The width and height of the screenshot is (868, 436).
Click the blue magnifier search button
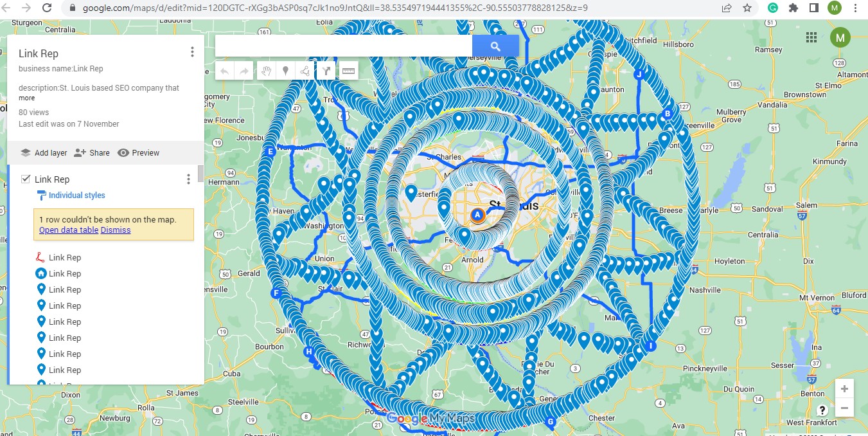[495, 46]
